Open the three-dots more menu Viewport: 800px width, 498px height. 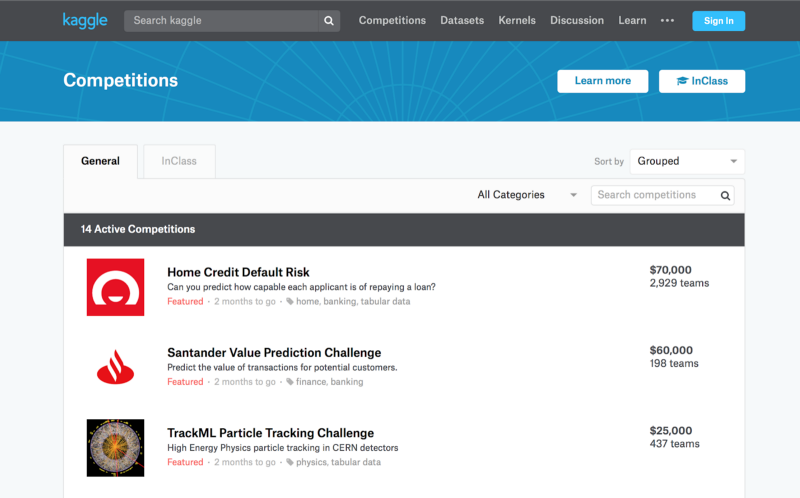pos(667,20)
